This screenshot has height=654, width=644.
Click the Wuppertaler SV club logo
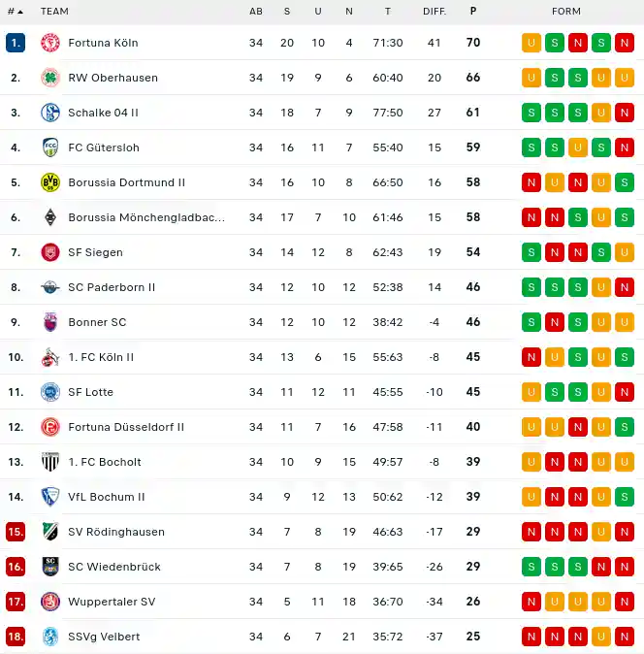point(50,602)
